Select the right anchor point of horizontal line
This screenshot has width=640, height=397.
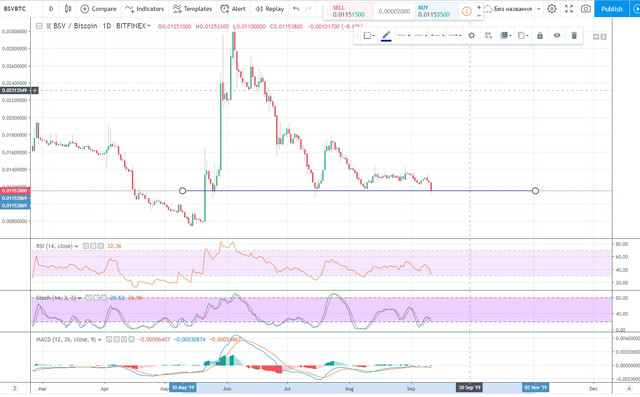pos(535,191)
